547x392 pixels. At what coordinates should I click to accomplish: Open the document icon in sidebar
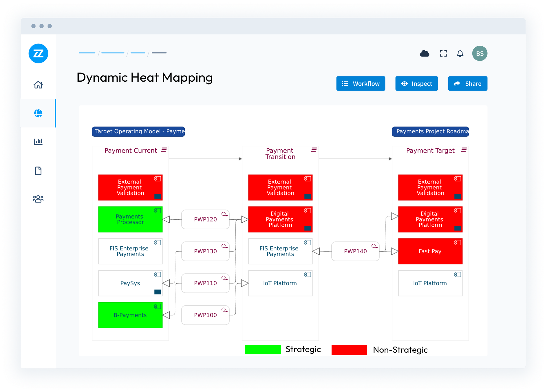pos(38,171)
